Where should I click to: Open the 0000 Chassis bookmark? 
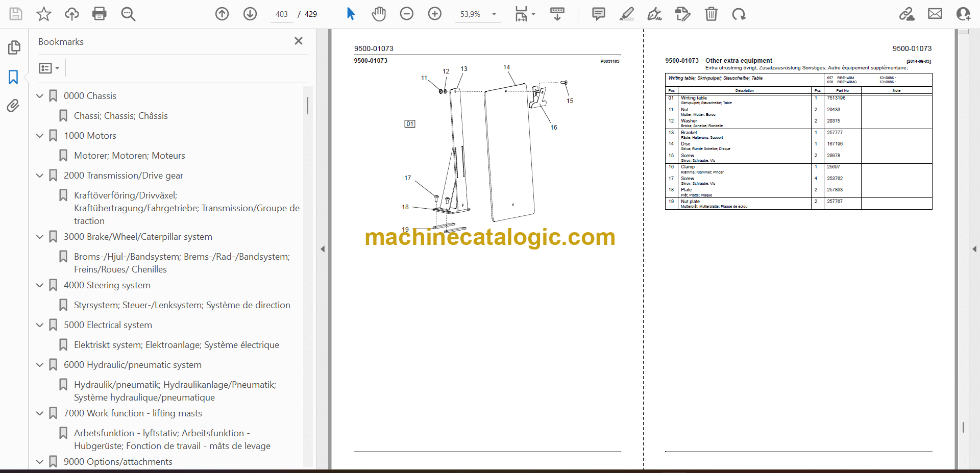[90, 96]
